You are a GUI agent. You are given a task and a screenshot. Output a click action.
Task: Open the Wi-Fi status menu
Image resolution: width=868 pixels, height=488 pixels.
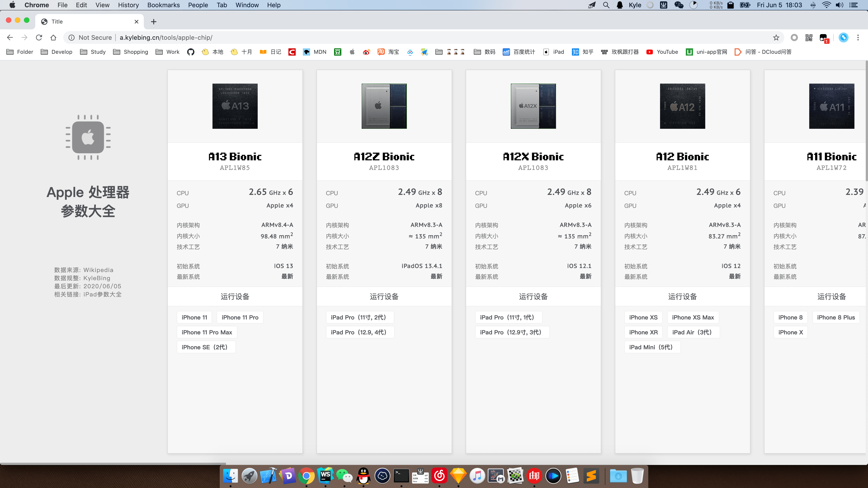pos(827,5)
